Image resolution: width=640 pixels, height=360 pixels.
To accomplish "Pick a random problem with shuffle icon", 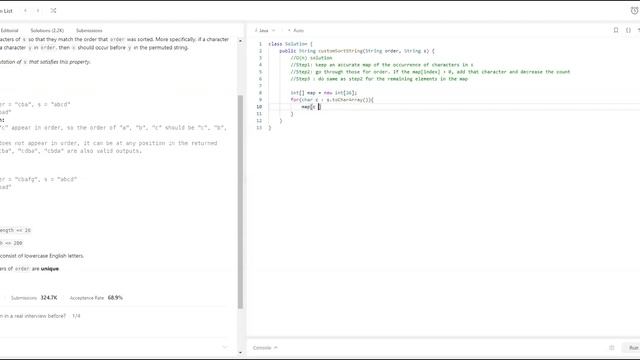I will (x=53, y=11).
